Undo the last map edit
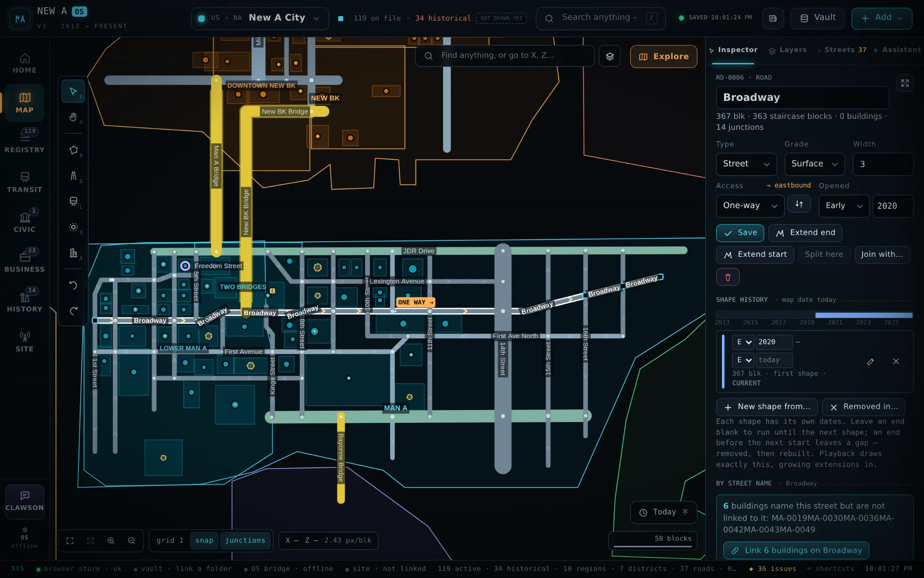Image resolution: width=924 pixels, height=578 pixels. click(x=73, y=285)
